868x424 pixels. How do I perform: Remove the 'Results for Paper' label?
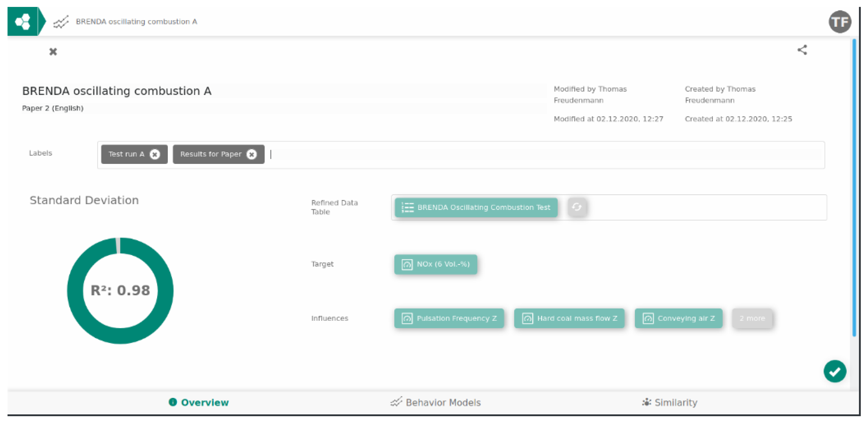click(x=251, y=154)
